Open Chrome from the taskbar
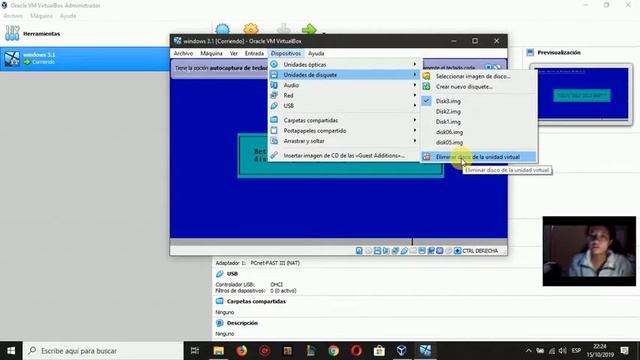Image resolution: width=640 pixels, height=360 pixels. 333,351
